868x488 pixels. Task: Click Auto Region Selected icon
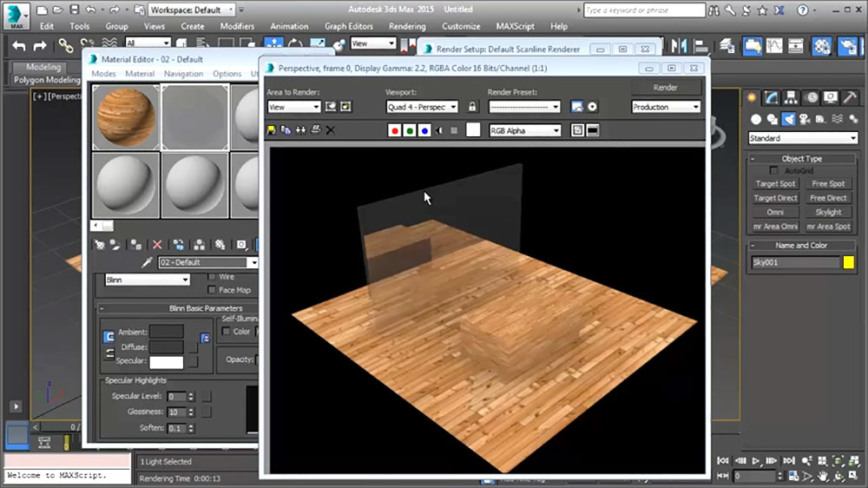tap(345, 106)
